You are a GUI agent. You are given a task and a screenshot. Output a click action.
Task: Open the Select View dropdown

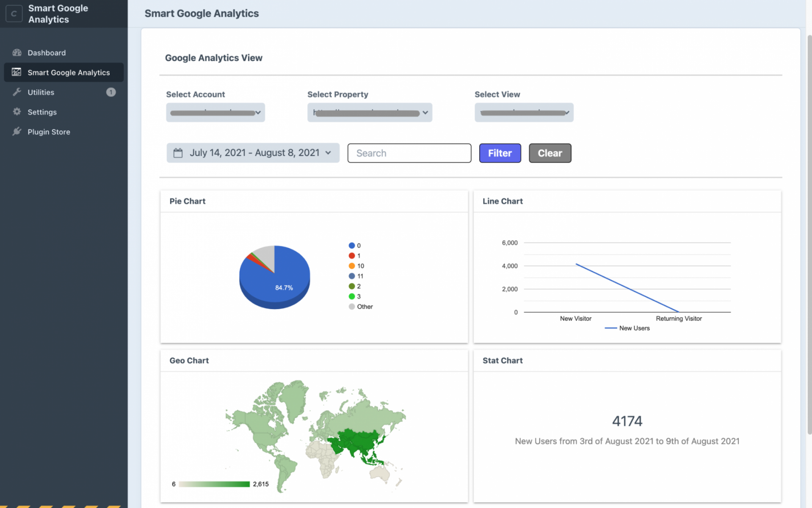click(x=524, y=113)
